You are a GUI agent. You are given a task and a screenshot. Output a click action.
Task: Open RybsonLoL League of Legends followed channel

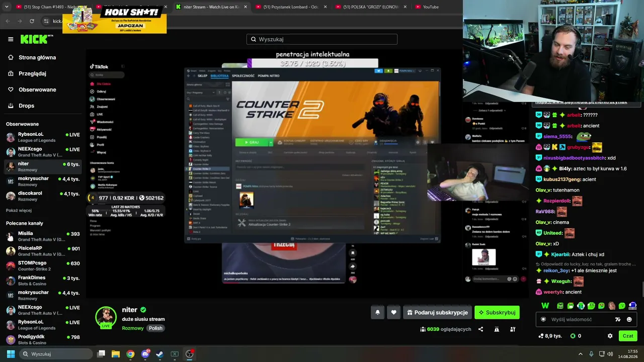[43, 137]
